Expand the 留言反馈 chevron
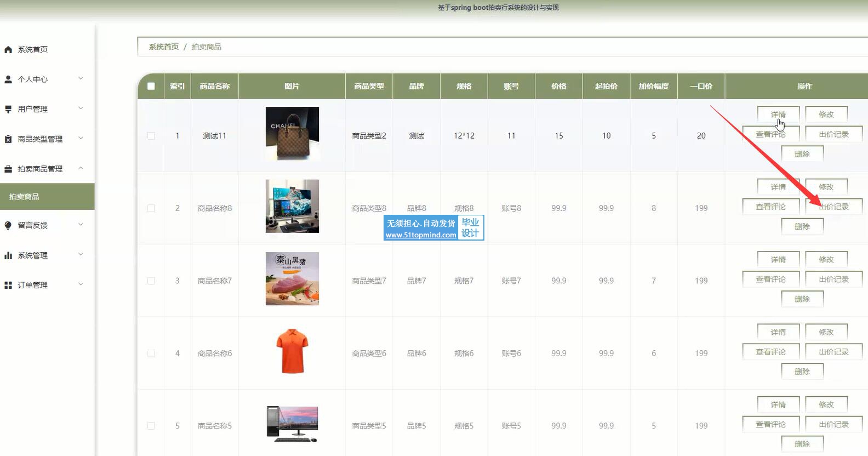868x456 pixels. 81,224
